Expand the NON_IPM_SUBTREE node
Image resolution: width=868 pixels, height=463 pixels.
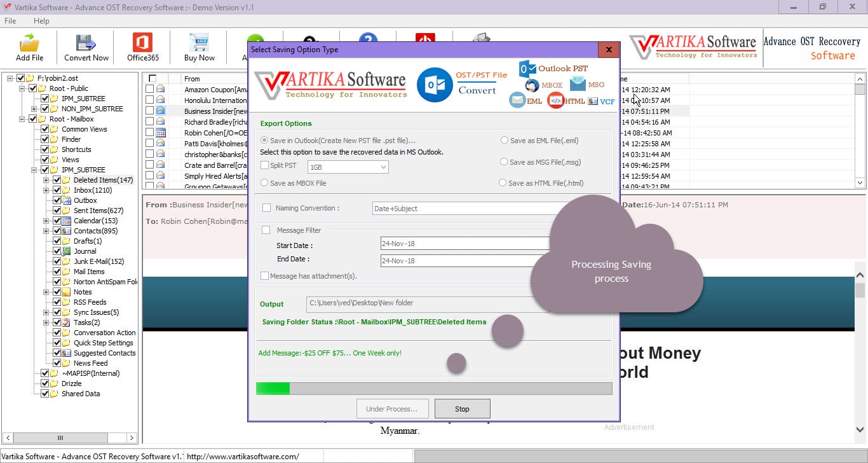(34, 109)
